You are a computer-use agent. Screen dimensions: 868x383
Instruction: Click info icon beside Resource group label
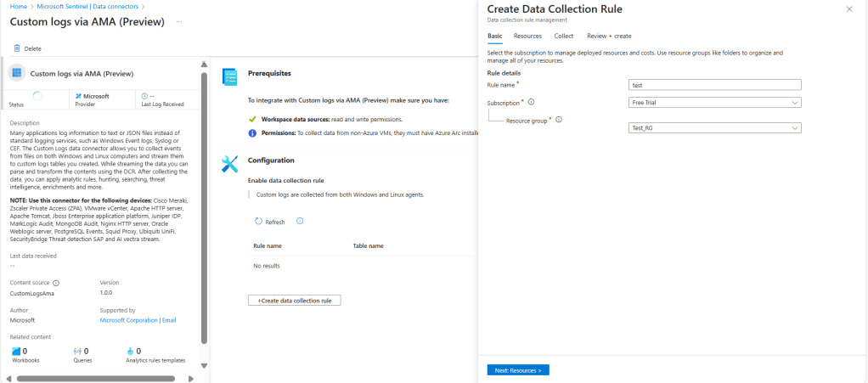558,119
